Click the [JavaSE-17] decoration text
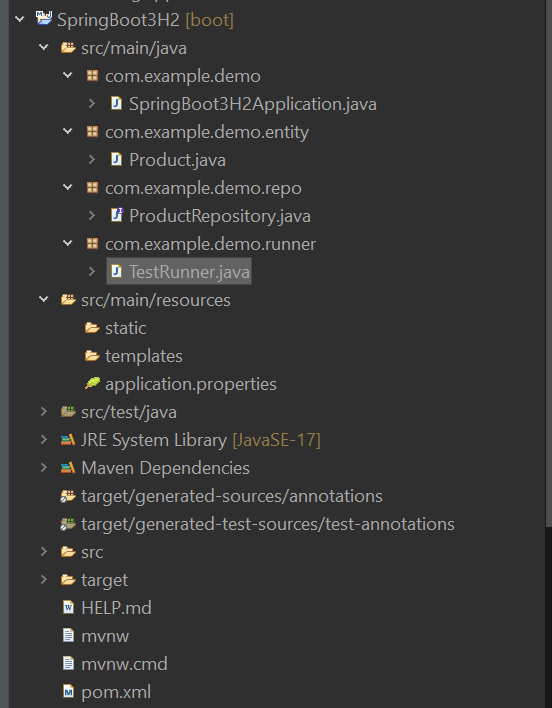Viewport: 552px width, 708px height. (x=276, y=440)
